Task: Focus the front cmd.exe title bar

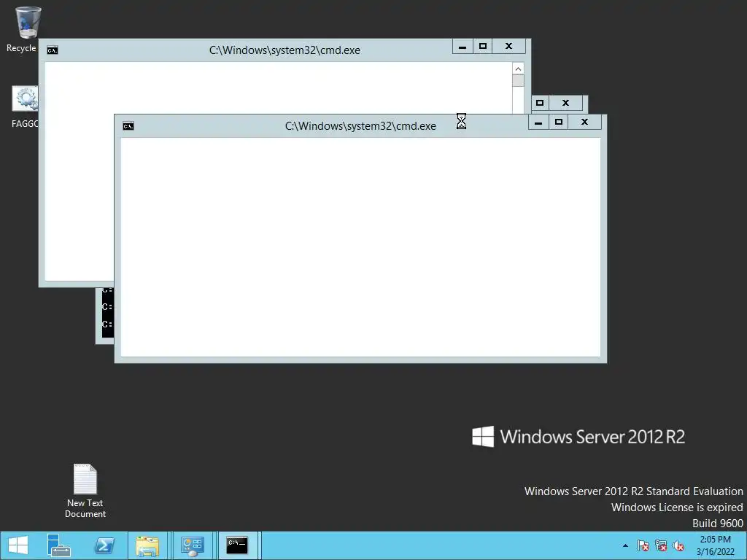Action: (x=360, y=126)
